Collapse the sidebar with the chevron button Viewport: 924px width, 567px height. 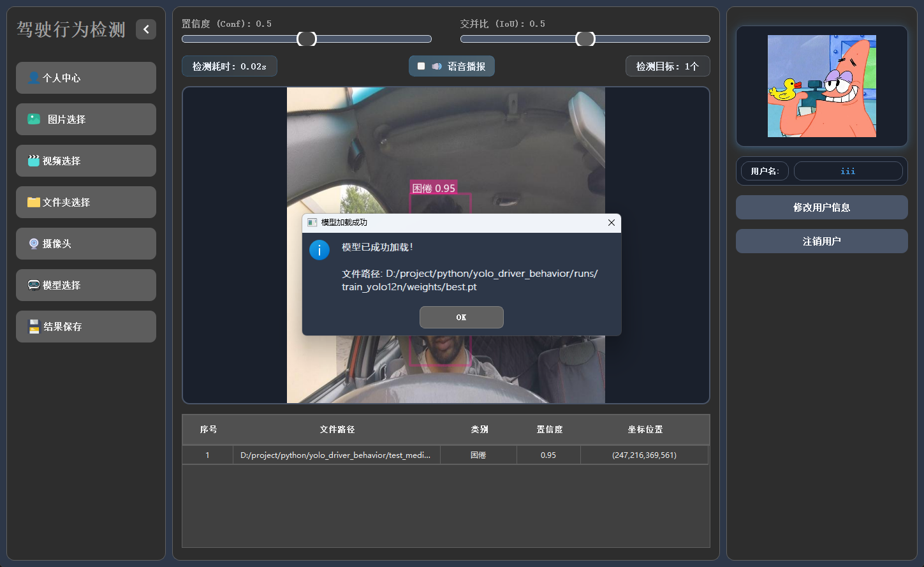tap(146, 29)
